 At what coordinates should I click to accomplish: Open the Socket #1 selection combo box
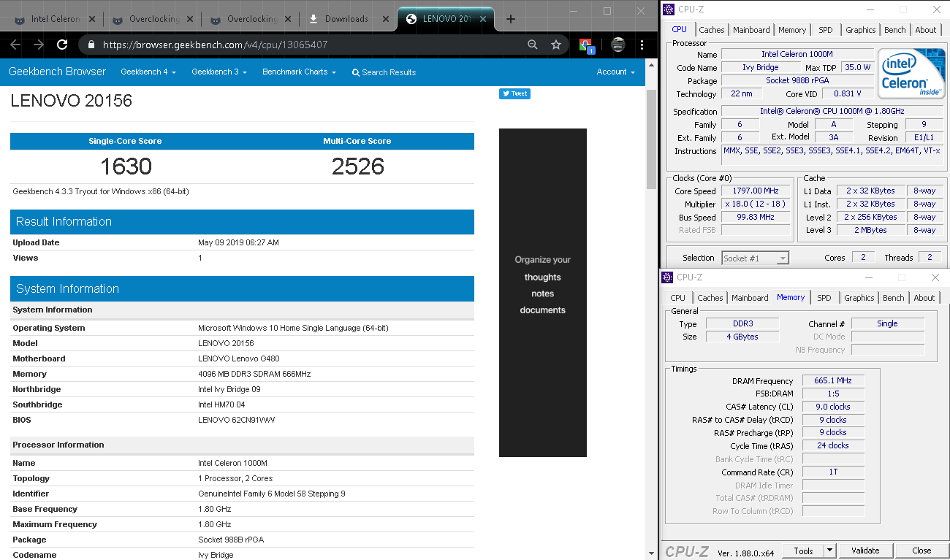(756, 258)
